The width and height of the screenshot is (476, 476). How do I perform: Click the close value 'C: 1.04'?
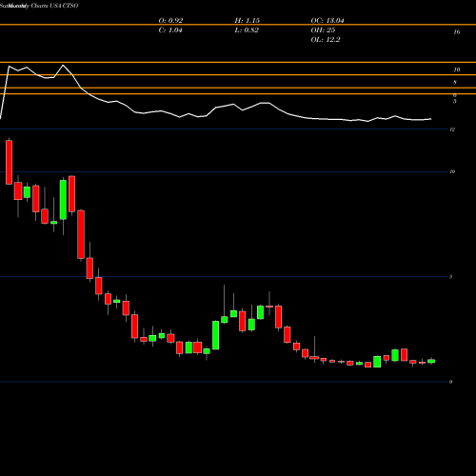pyautogui.click(x=170, y=30)
